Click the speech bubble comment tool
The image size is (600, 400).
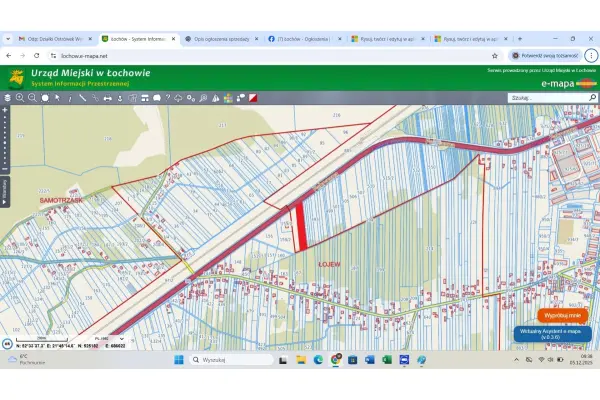157,98
